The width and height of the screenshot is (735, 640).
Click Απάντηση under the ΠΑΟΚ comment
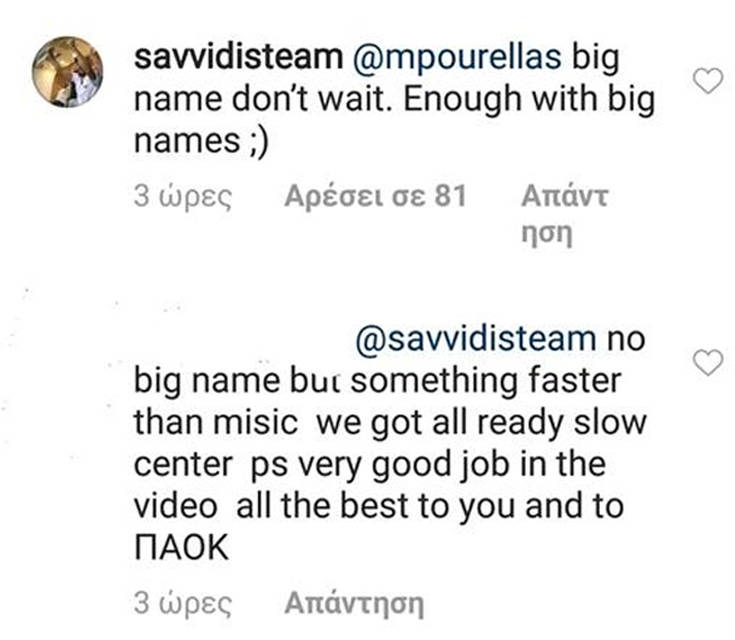[354, 603]
